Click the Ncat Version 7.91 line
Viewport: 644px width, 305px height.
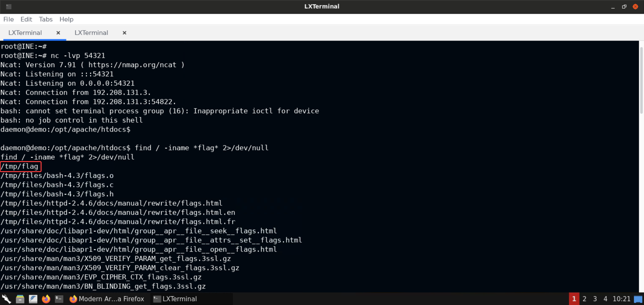point(93,65)
